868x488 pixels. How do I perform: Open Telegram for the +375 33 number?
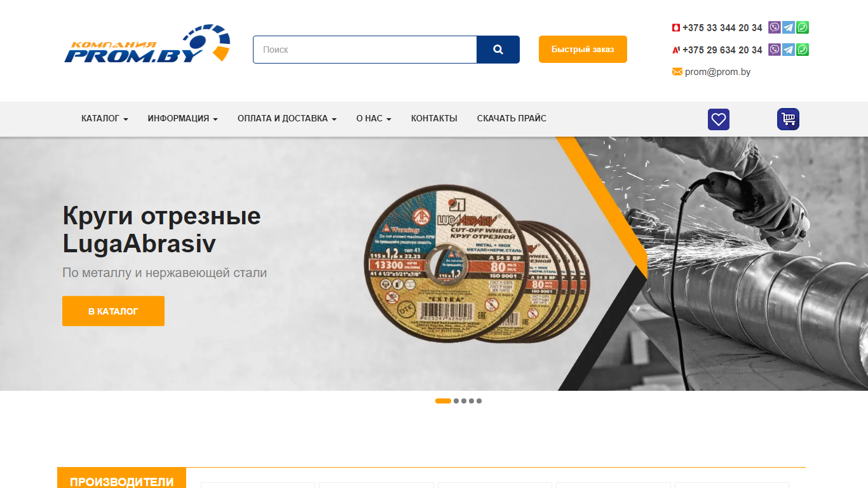pyautogui.click(x=789, y=27)
